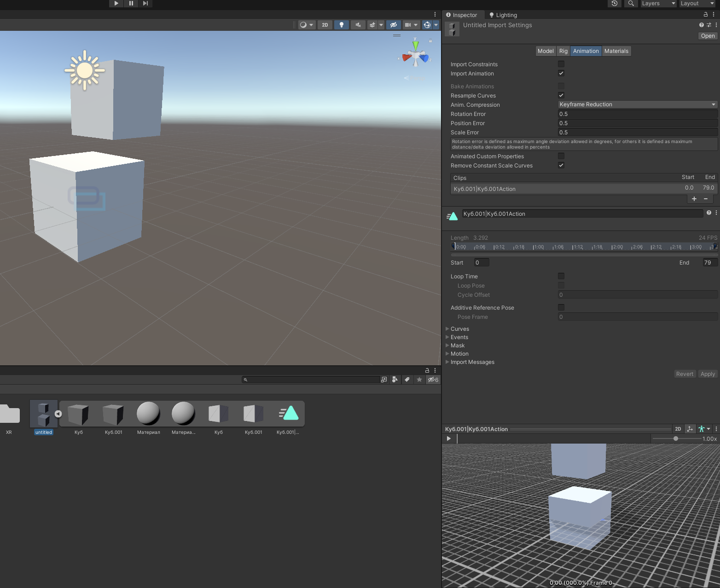Uncheck Resample Curves checkbox
This screenshot has height=588, width=720.
(561, 95)
